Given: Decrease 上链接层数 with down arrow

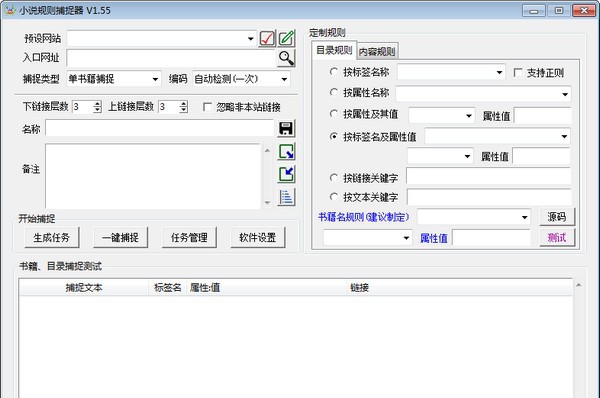Looking at the screenshot, I should pos(184,110).
